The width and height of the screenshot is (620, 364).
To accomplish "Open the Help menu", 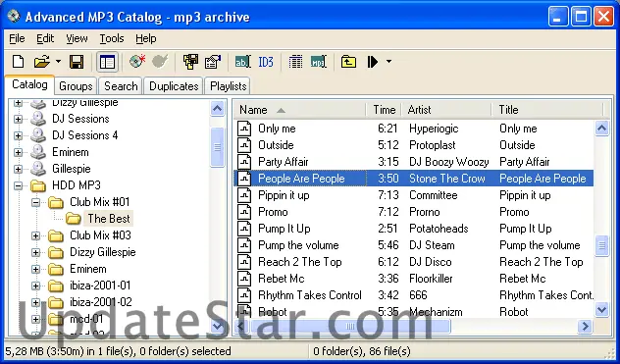I will click(x=146, y=38).
